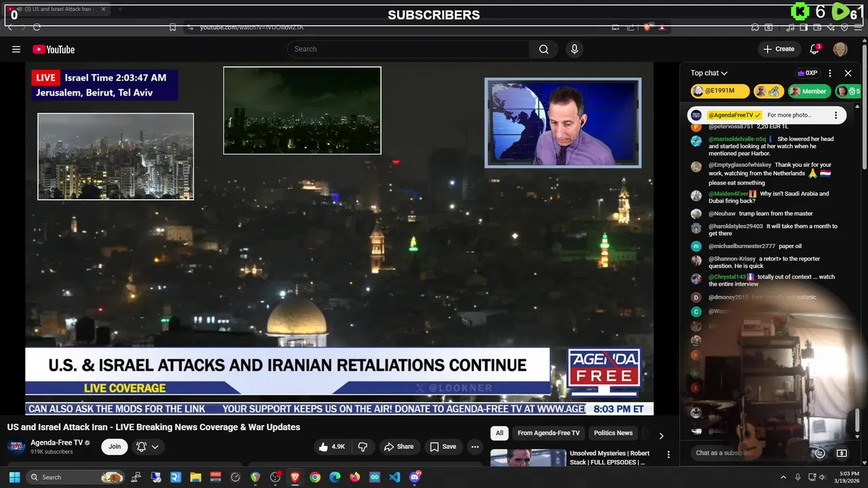This screenshot has width=868, height=488.
Task: Open options for Unsolved Mysteries video
Action: point(668,455)
